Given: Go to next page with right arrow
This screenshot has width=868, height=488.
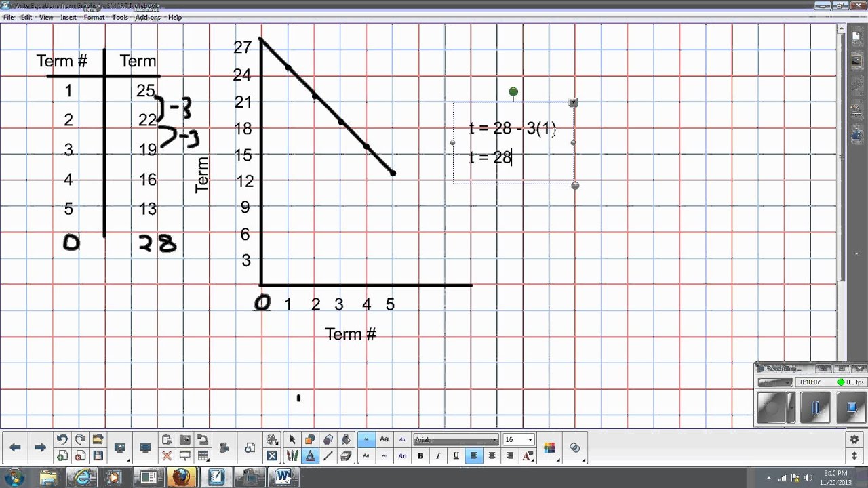Looking at the screenshot, I should click(x=40, y=447).
